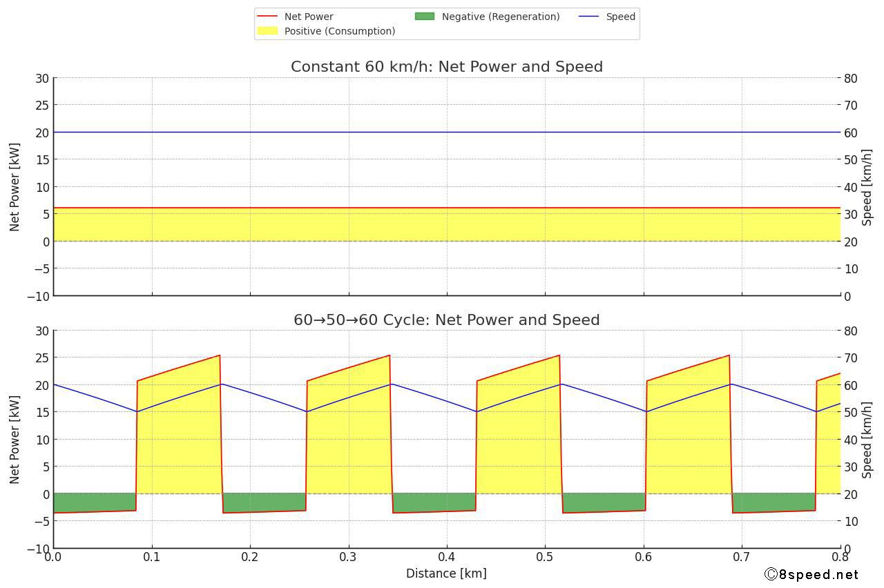Click the top chart's Speed [km/h] axis label

pyautogui.click(x=868, y=187)
